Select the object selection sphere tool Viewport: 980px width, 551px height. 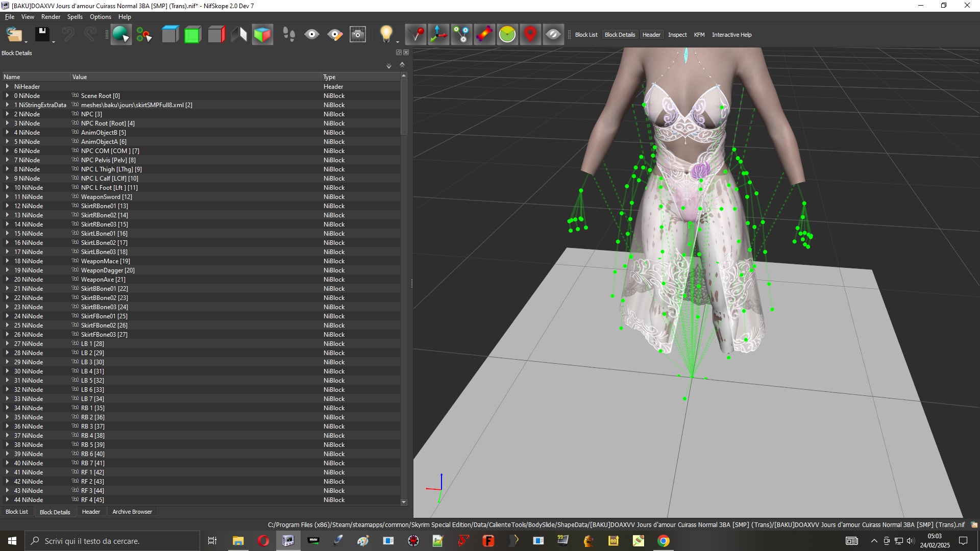point(121,35)
